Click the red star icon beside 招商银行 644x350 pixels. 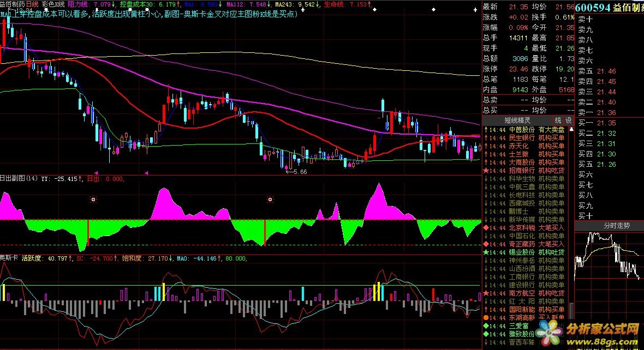[486, 171]
